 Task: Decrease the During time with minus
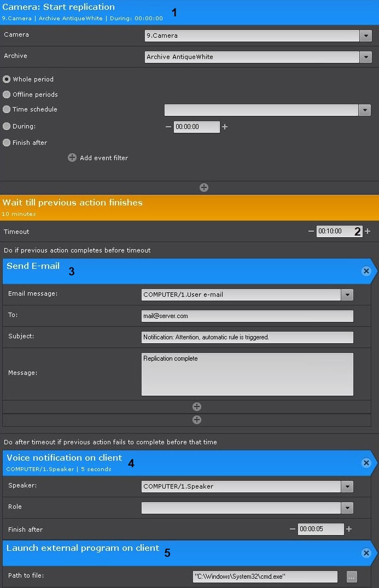coord(168,127)
